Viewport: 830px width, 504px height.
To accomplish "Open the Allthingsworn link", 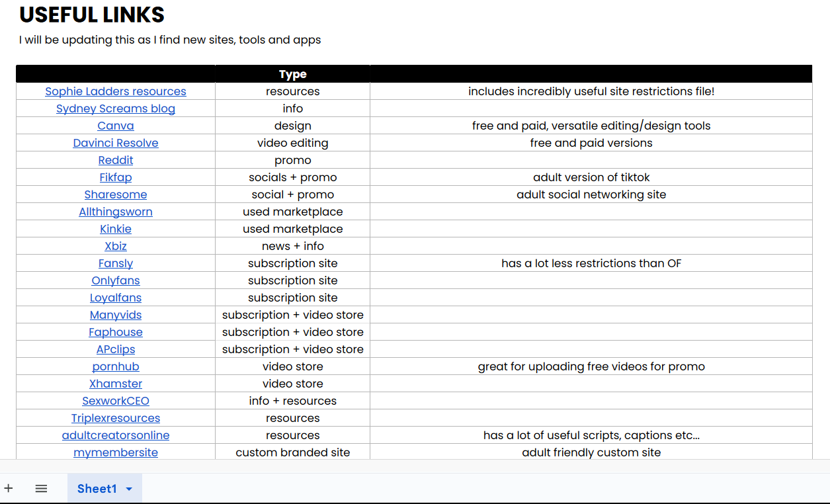I will coord(116,212).
